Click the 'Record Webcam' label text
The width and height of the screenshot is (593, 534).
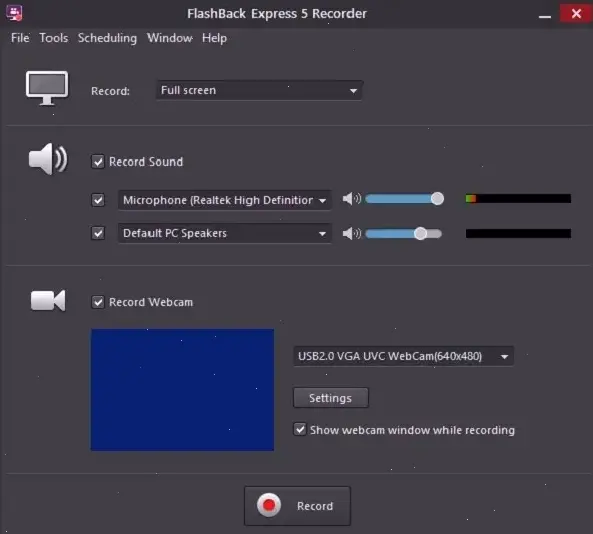151,302
